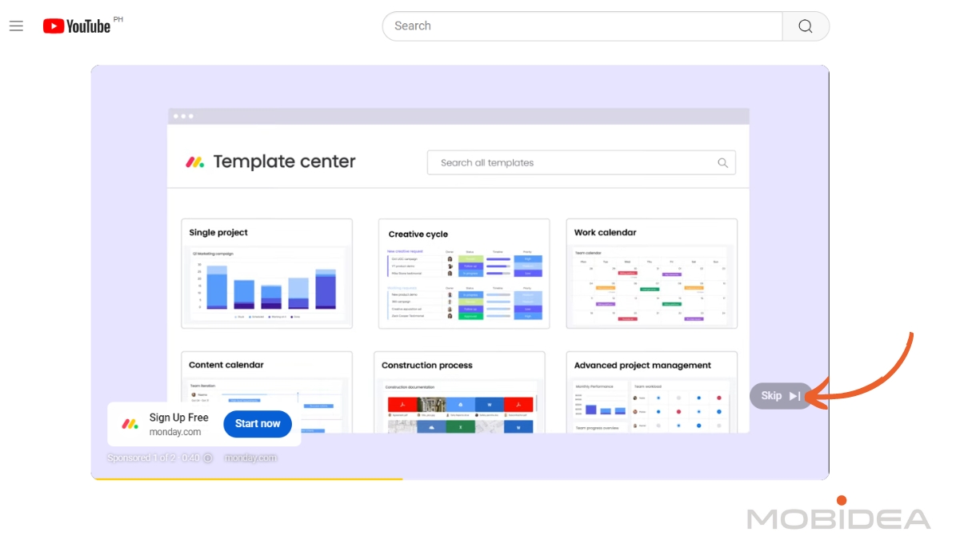This screenshot has height=560, width=960.
Task: Click the yellow ad progress bar
Action: click(x=246, y=478)
